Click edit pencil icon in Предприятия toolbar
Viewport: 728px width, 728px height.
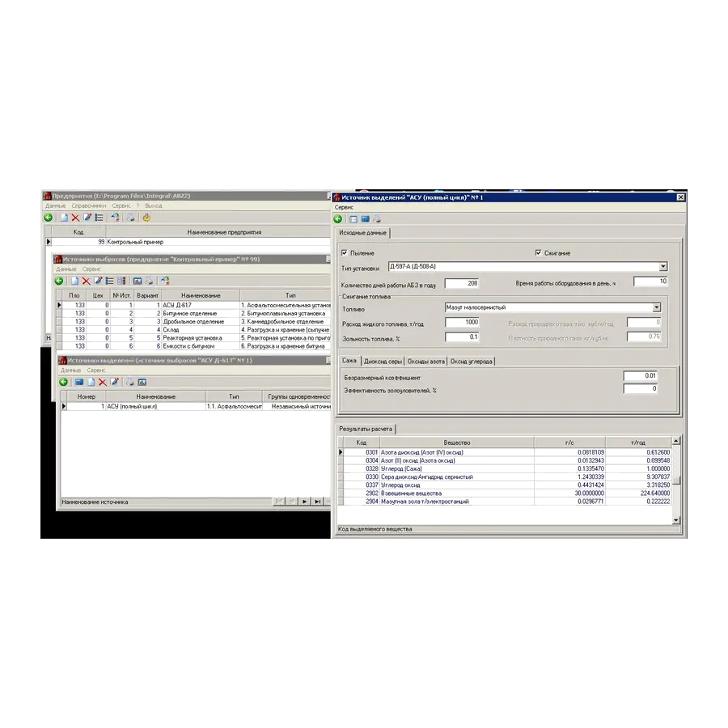click(x=87, y=218)
